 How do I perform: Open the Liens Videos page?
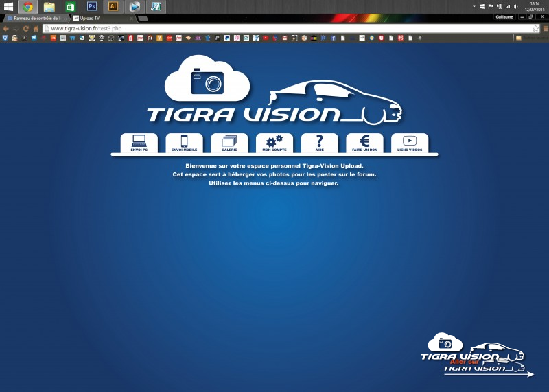pyautogui.click(x=410, y=143)
